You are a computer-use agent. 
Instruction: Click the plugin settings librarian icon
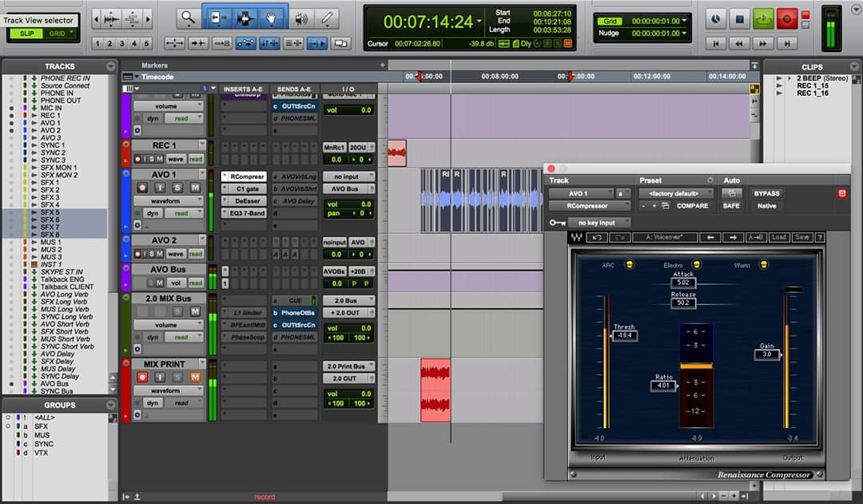tap(666, 206)
